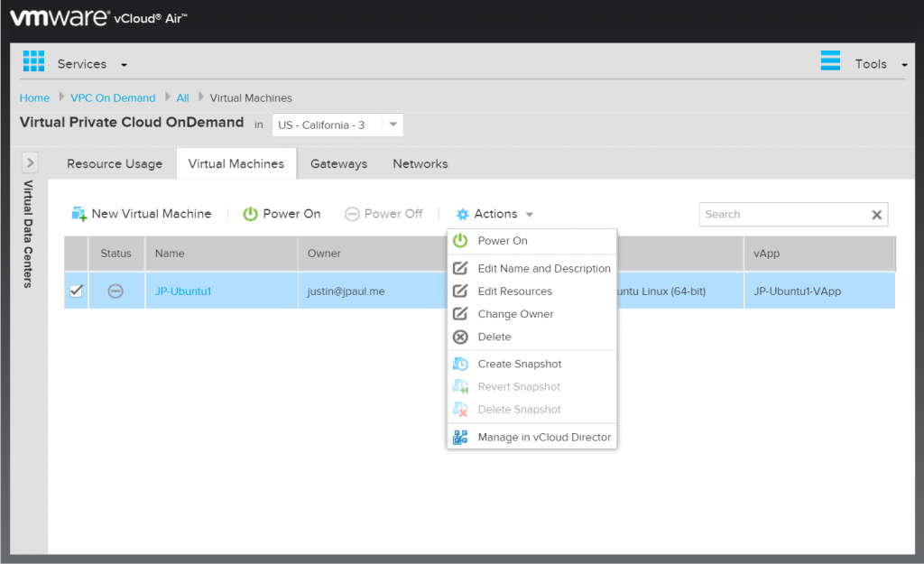
Task: Open the JP-Ubuntu1 virtual machine link
Action: [x=182, y=291]
